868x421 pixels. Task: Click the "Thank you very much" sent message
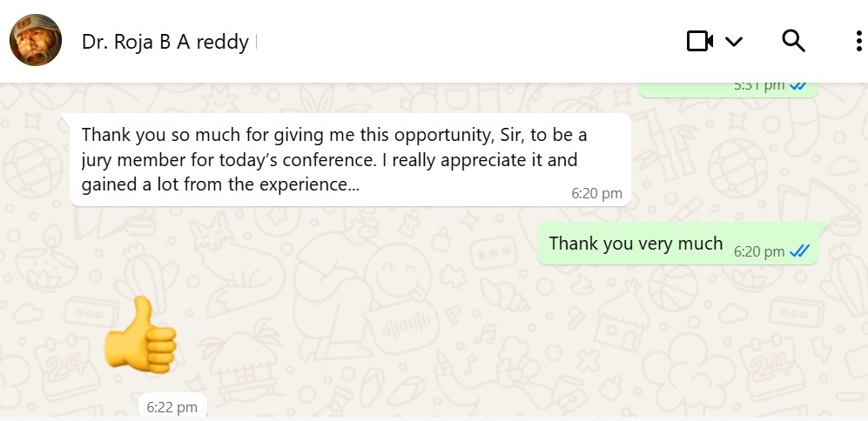pyautogui.click(x=636, y=244)
